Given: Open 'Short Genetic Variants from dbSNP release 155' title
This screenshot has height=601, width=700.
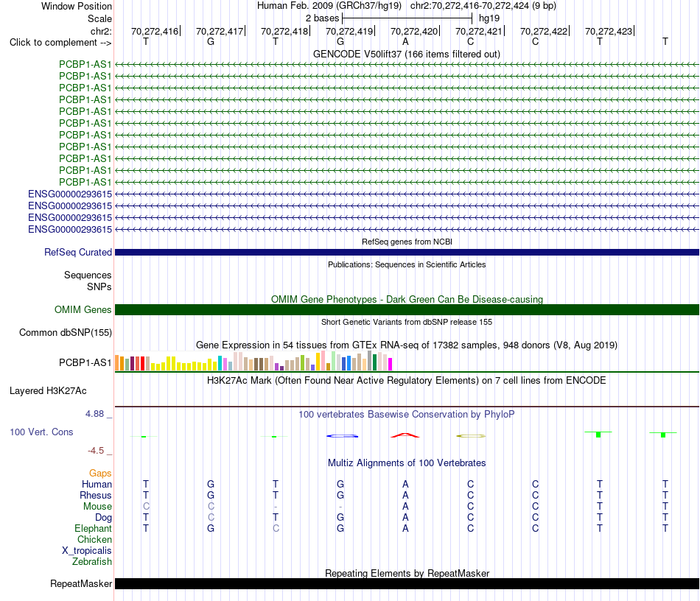Looking at the screenshot, I should click(x=407, y=322).
